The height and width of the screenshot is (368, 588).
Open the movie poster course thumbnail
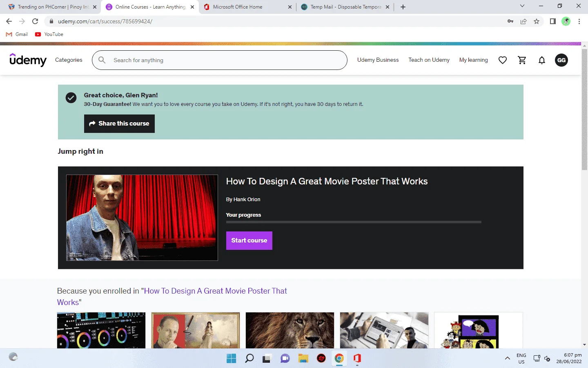[142, 218]
